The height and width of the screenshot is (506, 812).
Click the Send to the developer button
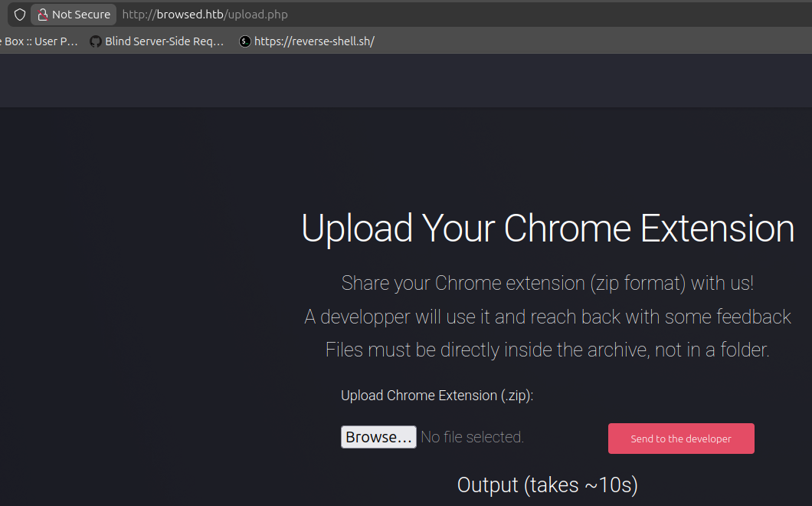pos(681,439)
